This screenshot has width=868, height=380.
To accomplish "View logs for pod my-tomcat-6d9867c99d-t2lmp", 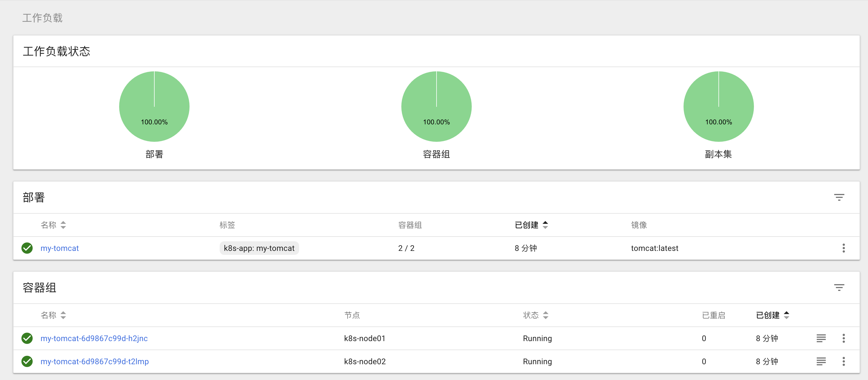I will point(821,361).
